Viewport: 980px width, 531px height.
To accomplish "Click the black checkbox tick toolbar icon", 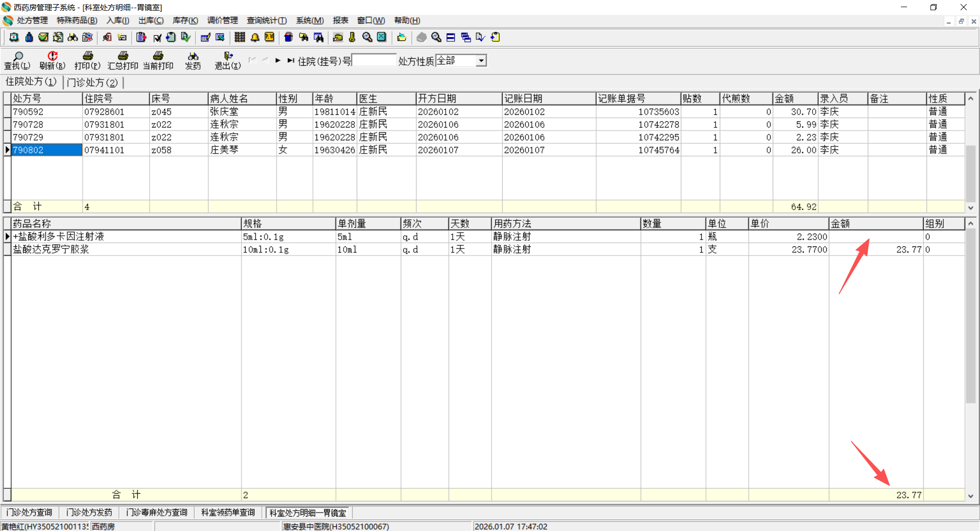I will point(157,37).
